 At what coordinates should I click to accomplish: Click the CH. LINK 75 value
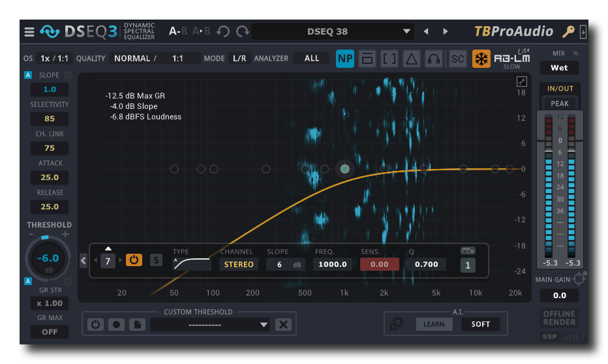click(x=50, y=148)
